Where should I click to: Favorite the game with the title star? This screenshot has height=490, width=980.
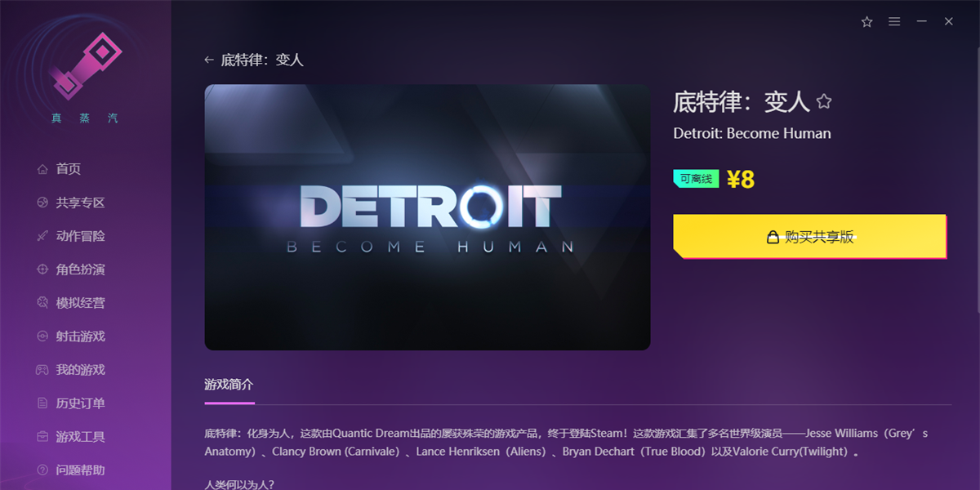[x=824, y=102]
